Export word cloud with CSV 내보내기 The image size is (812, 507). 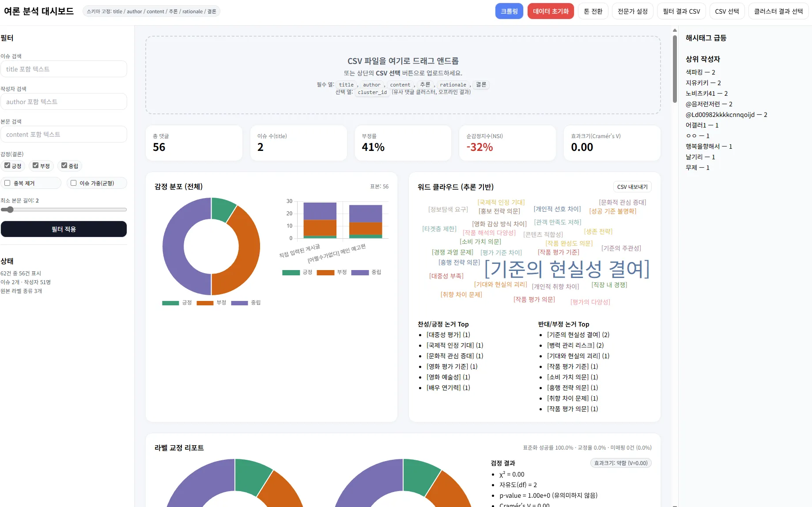click(x=632, y=187)
